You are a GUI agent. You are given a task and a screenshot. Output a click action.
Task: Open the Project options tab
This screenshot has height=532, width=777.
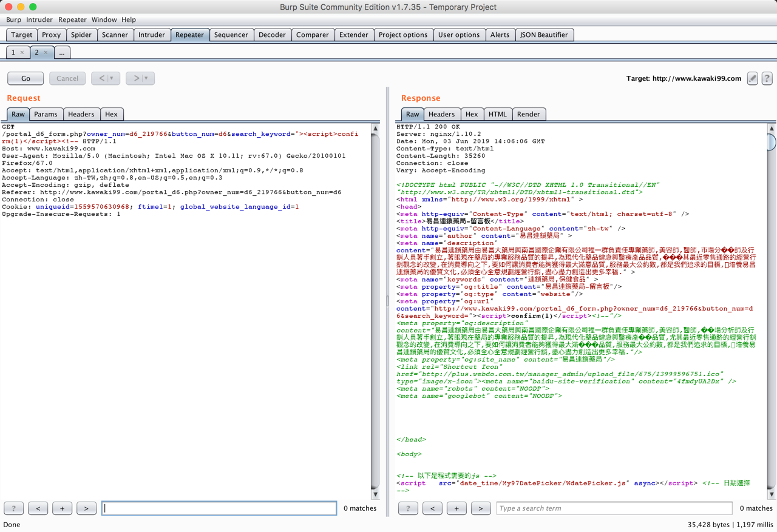pos(403,35)
